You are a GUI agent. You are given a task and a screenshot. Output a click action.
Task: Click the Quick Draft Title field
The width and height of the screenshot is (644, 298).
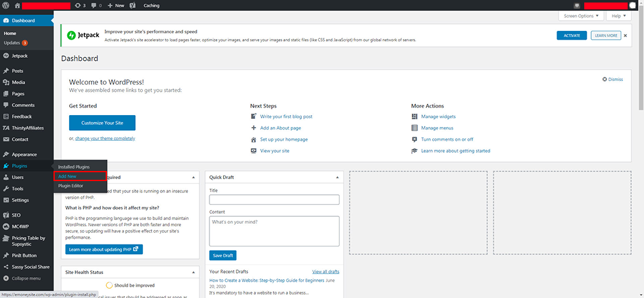click(x=274, y=199)
